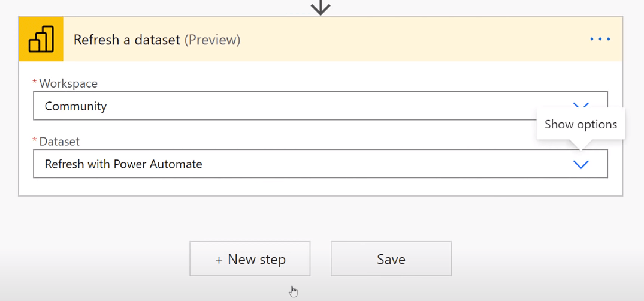Click the Workspace field label

tap(68, 83)
